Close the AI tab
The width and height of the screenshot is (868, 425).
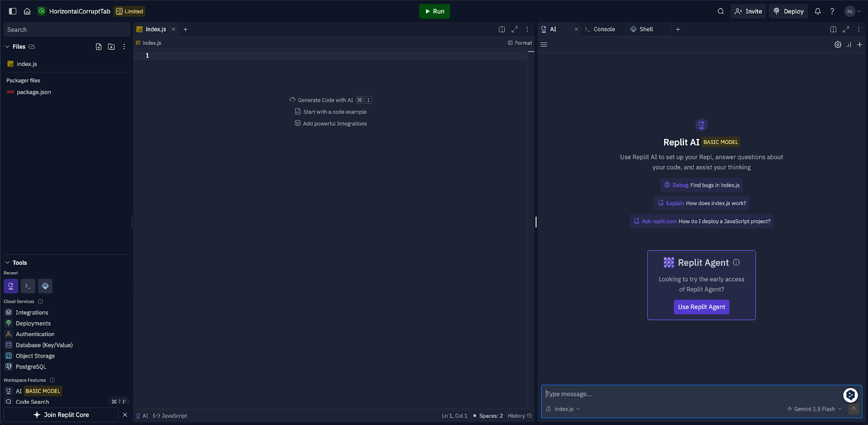(x=576, y=29)
